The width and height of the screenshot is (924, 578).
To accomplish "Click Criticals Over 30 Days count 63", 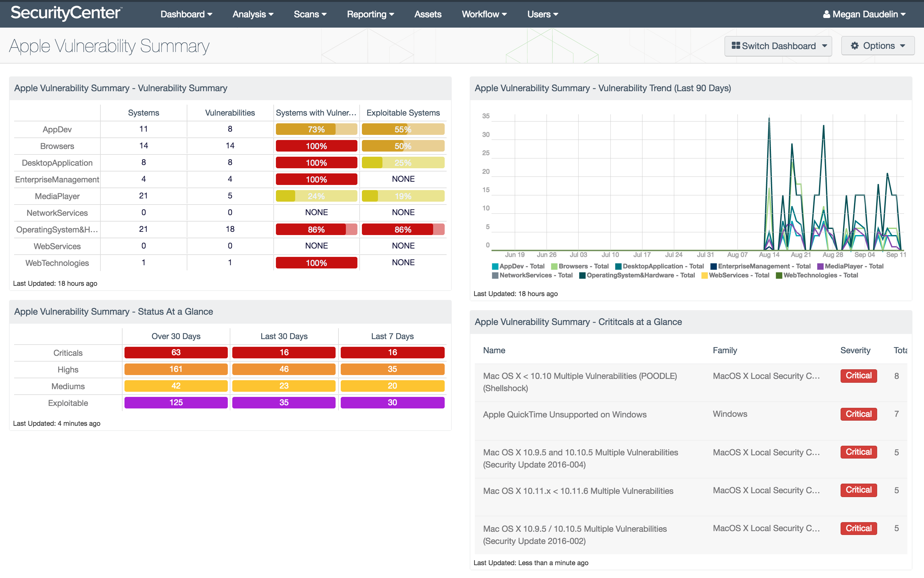I will 176,353.
